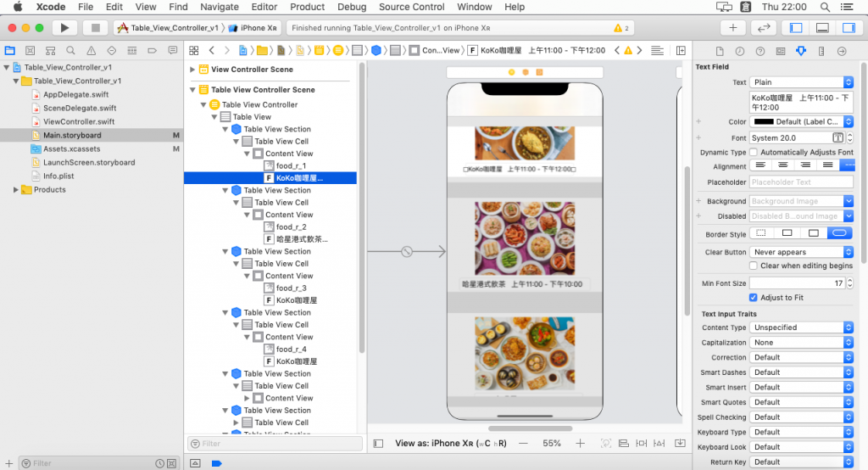Image resolution: width=868 pixels, height=470 pixels.
Task: Show the Attributes inspector
Action: tap(801, 51)
